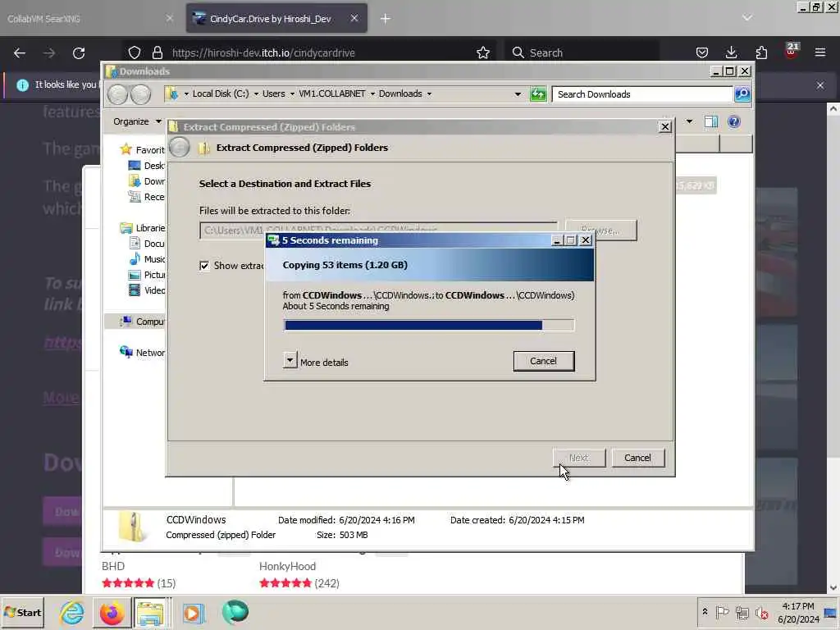Screen dimensions: 840x630
Task: Click Extract wizard back arrow
Action: (x=180, y=148)
